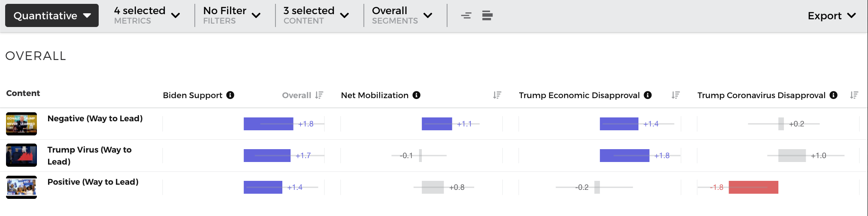Image resolution: width=868 pixels, height=216 pixels.
Task: Expand the Content selection dropdown
Action: pyautogui.click(x=316, y=16)
